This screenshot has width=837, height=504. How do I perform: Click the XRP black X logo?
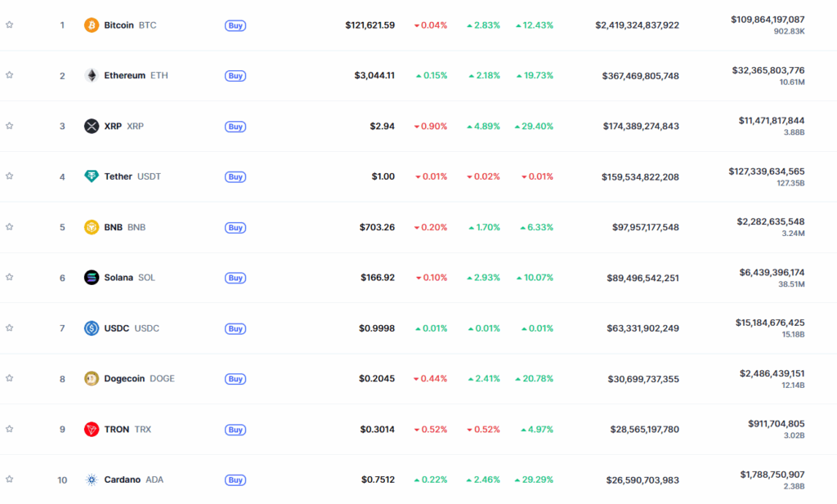92,126
